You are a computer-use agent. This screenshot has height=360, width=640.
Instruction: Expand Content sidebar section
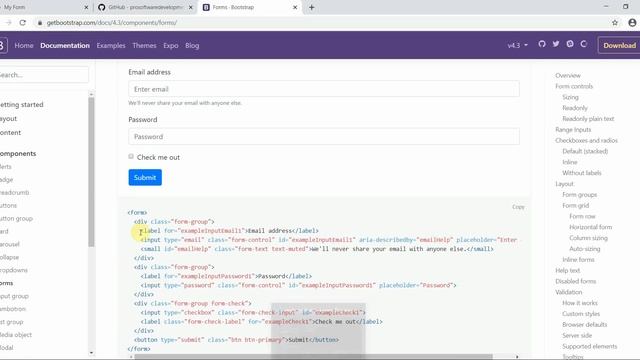point(11,132)
